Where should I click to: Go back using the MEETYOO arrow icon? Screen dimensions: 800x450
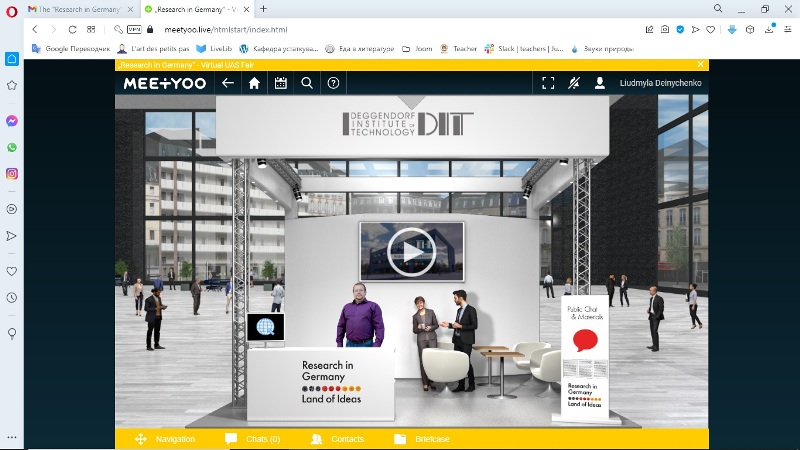228,83
